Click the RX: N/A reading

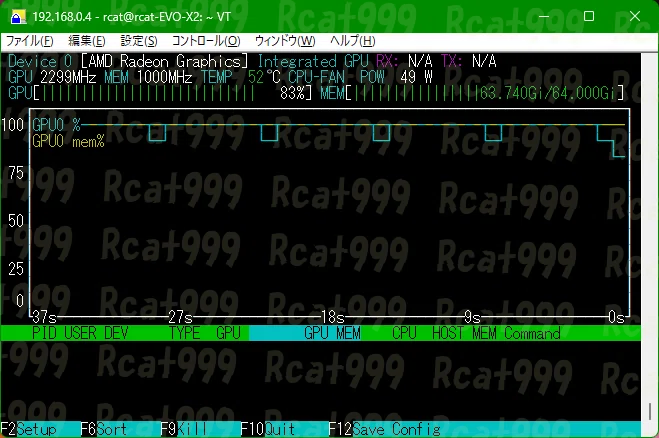pyautogui.click(x=404, y=61)
